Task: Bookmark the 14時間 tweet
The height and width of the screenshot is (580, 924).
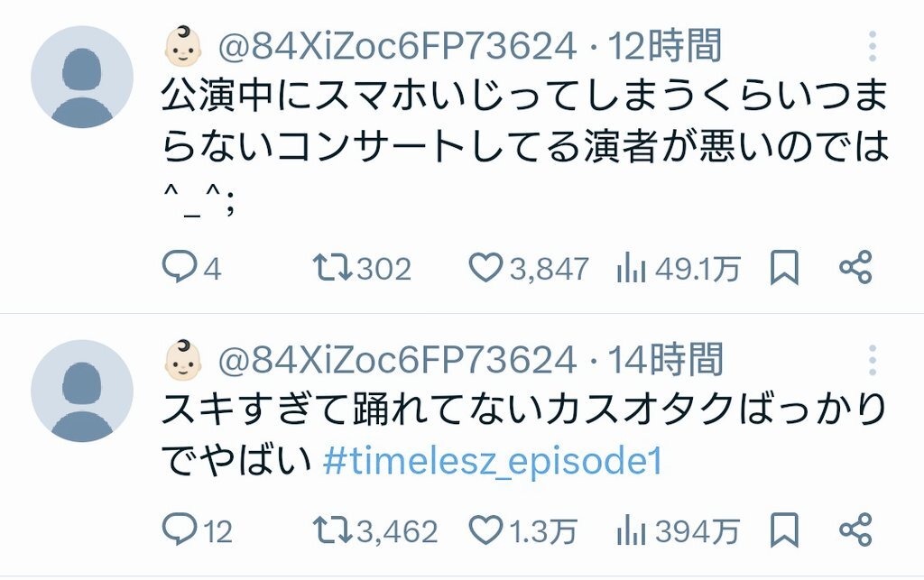Action: 784,529
